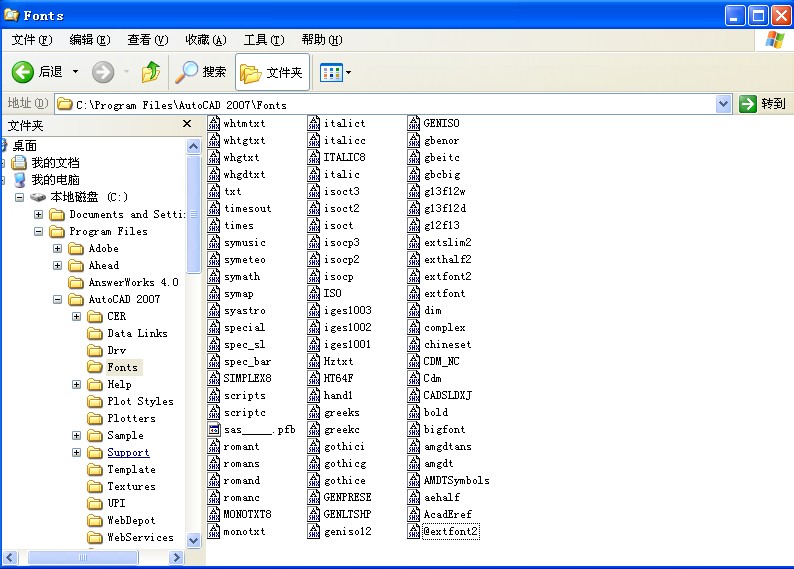The width and height of the screenshot is (794, 569).
Task: Select the whtmtxt font file icon
Action: click(214, 123)
